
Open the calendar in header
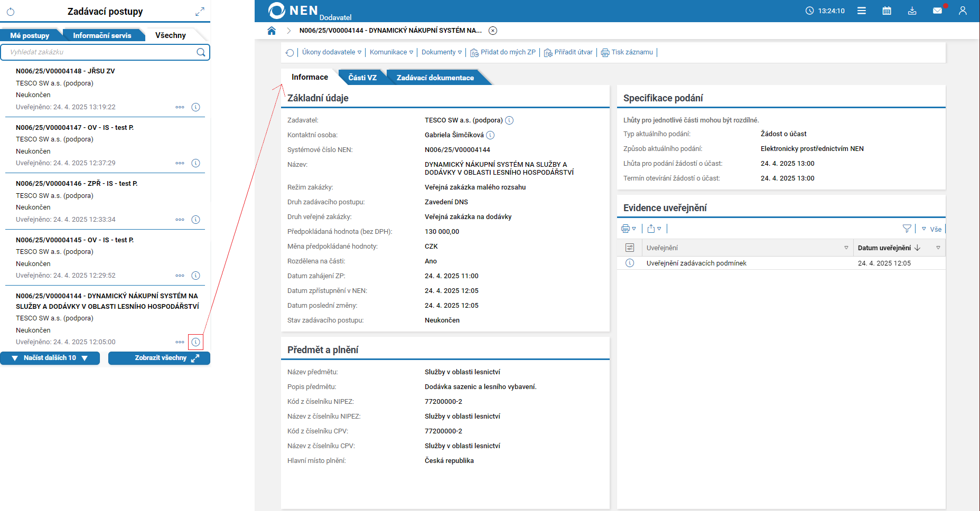point(887,11)
